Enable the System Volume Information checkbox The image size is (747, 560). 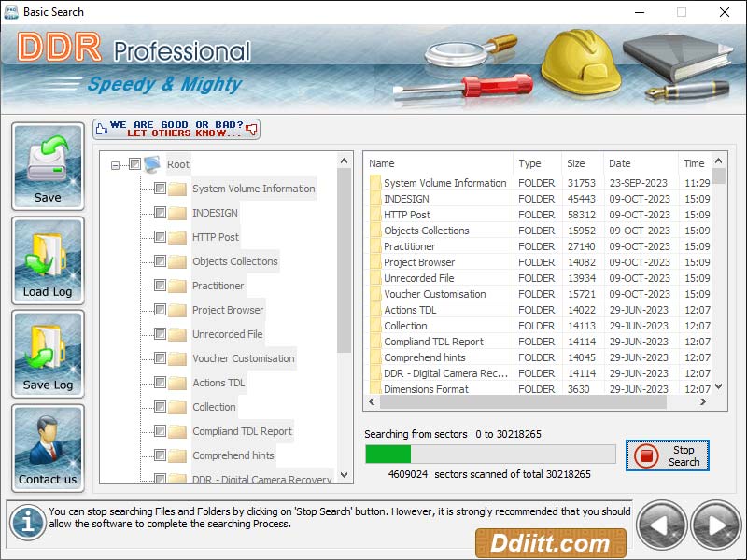(160, 189)
